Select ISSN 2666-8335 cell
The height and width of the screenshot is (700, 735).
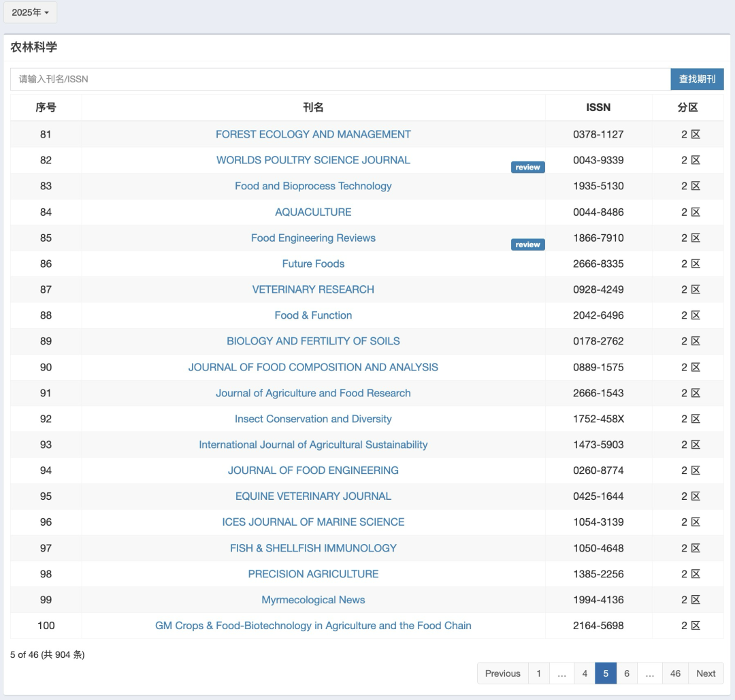598,264
